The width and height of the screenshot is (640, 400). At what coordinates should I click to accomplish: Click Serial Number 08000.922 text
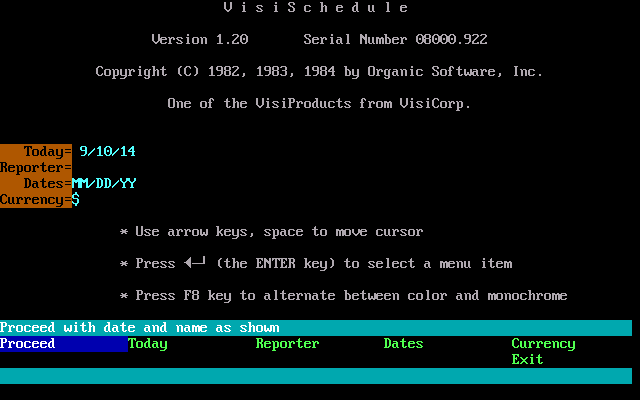395,39
